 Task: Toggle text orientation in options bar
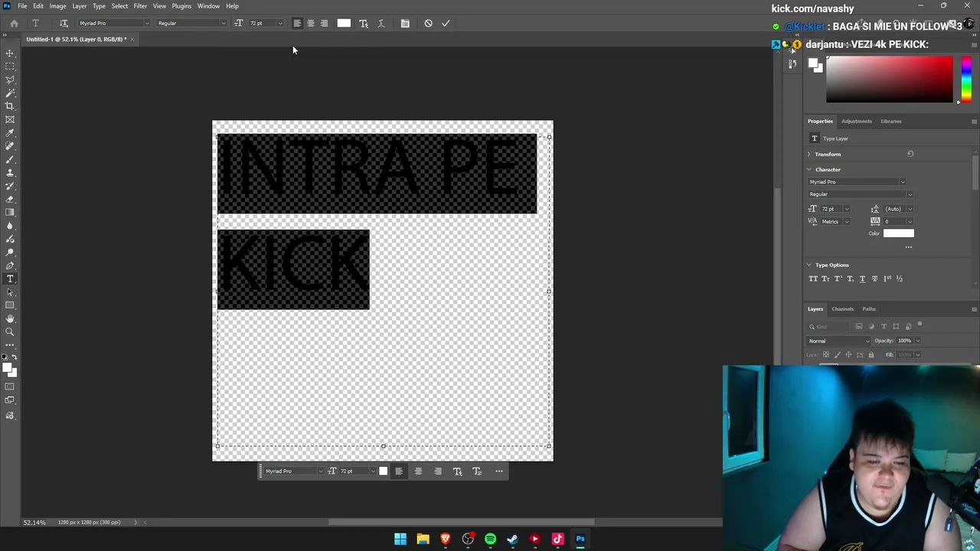pos(64,23)
